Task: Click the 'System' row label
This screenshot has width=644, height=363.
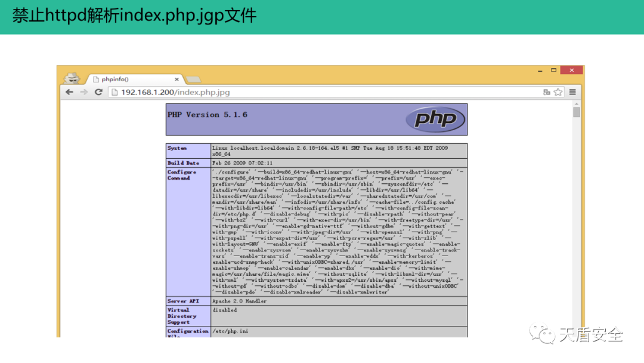Action: (x=177, y=148)
